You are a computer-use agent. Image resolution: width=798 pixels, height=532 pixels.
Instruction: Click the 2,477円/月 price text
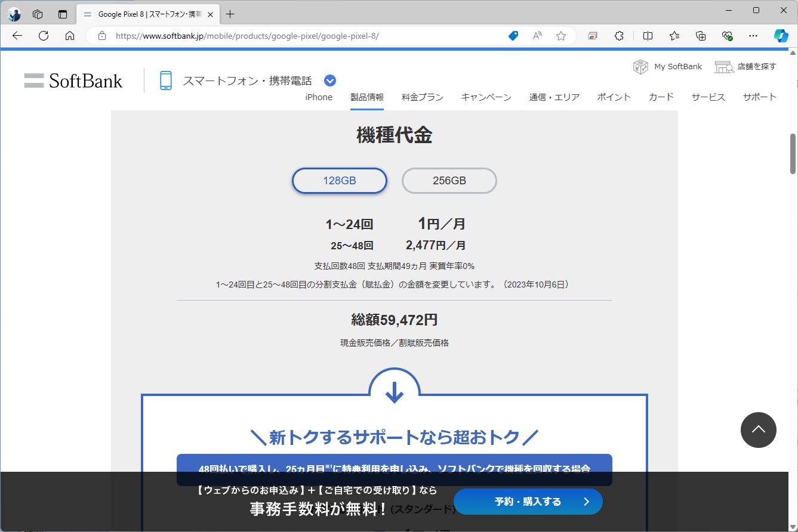(x=436, y=245)
